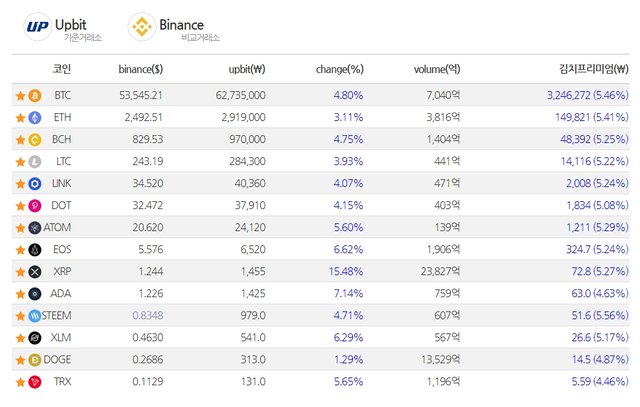Open the ADA coin name link

61,294
